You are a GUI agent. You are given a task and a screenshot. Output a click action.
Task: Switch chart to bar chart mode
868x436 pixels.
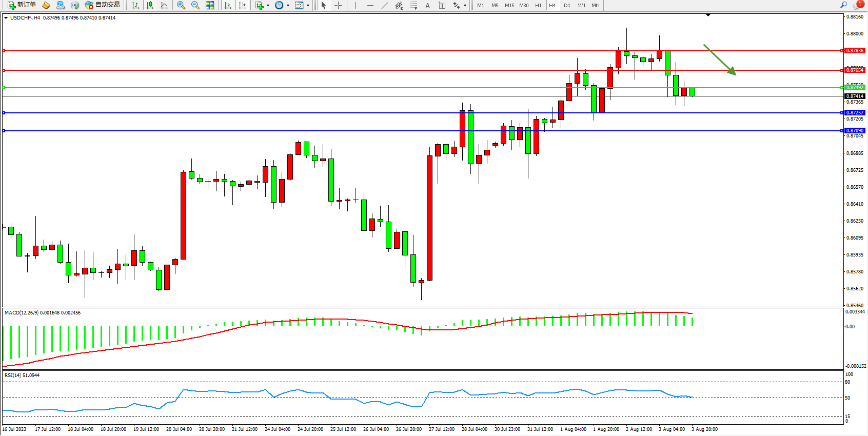tap(135, 5)
